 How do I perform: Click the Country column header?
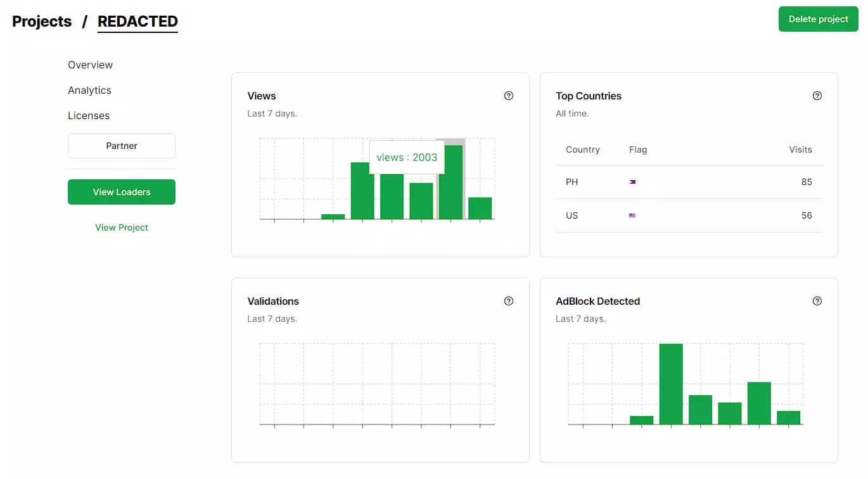(582, 150)
